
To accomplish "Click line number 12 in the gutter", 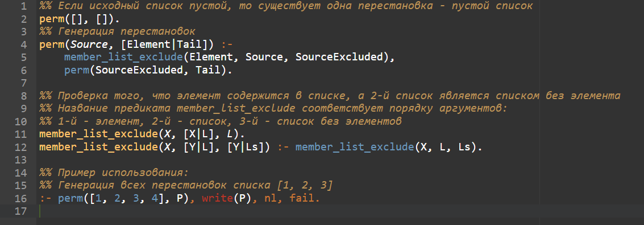I will click(20, 147).
